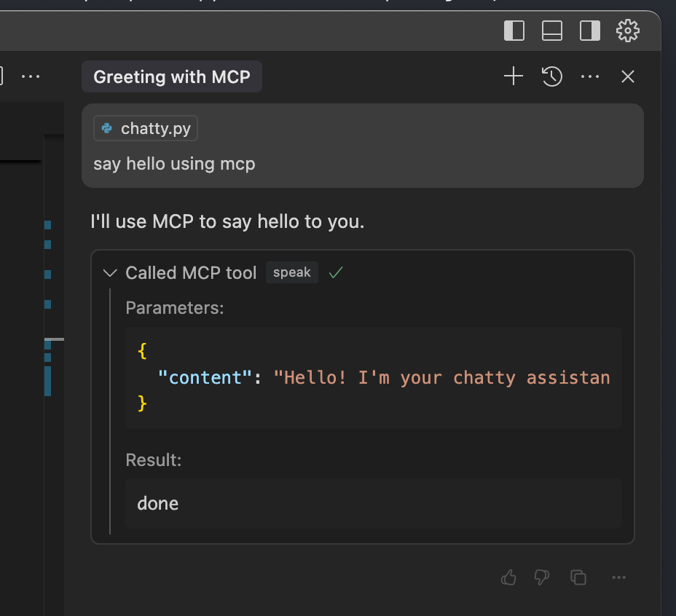Open chat panel more options ellipsis
This screenshot has width=676, height=616.
[x=589, y=76]
